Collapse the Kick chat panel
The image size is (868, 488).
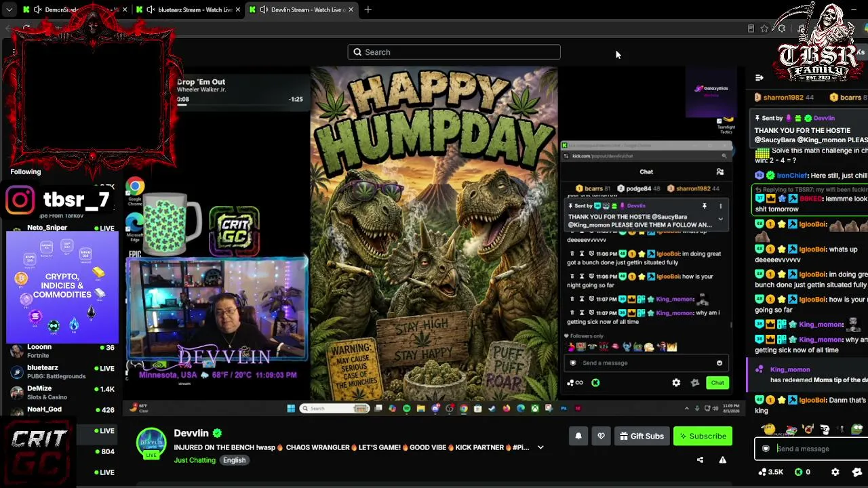(759, 77)
